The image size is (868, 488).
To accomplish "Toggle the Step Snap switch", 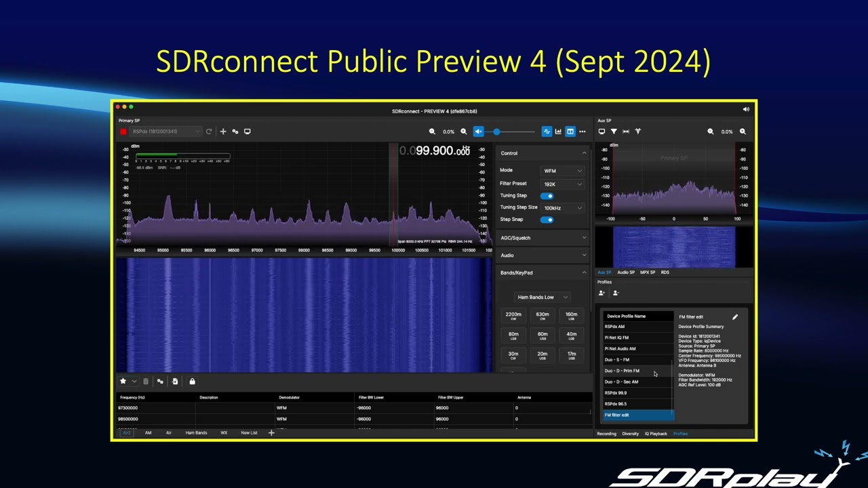I will [x=547, y=220].
